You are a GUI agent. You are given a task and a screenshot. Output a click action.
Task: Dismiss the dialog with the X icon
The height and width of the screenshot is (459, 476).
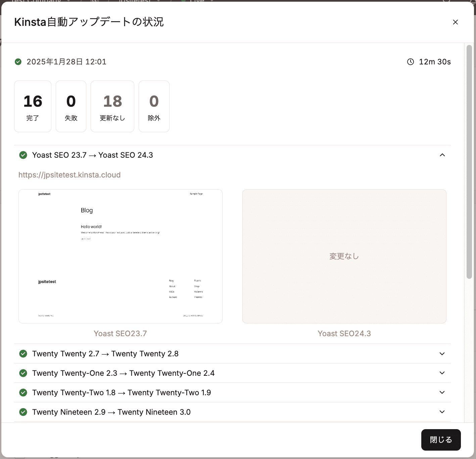pos(456,22)
